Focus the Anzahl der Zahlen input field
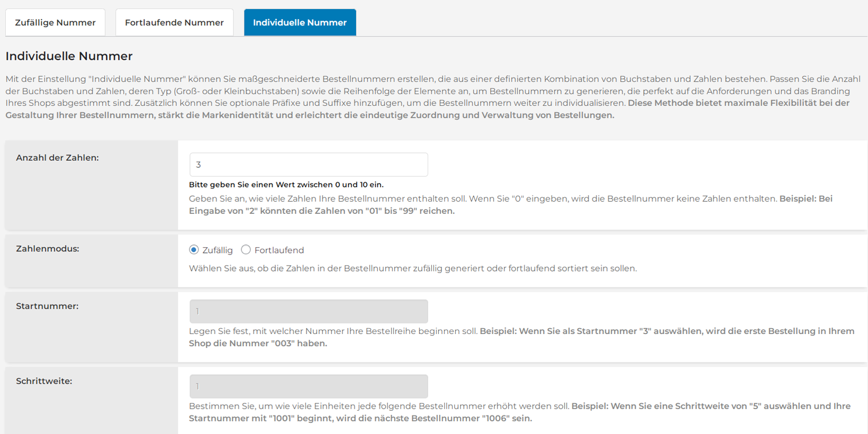This screenshot has width=868, height=434. [x=309, y=165]
